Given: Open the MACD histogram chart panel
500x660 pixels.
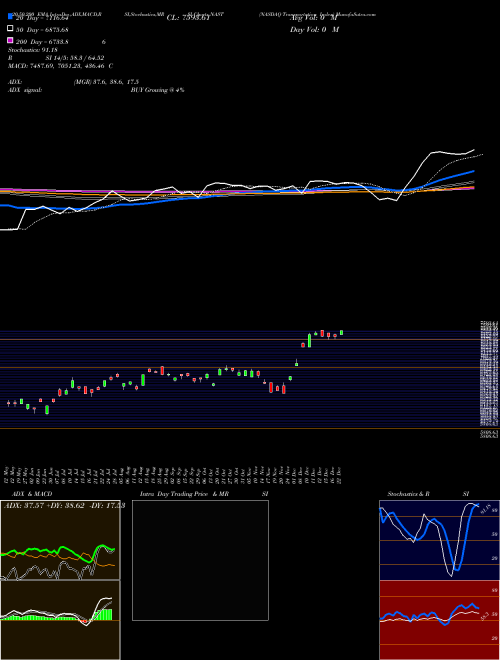Looking at the screenshot, I should (x=60, y=620).
